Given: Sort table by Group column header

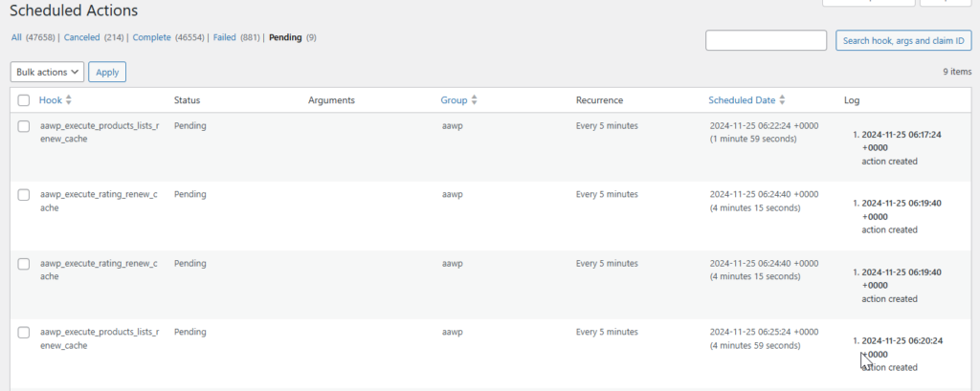Looking at the screenshot, I should point(454,100).
